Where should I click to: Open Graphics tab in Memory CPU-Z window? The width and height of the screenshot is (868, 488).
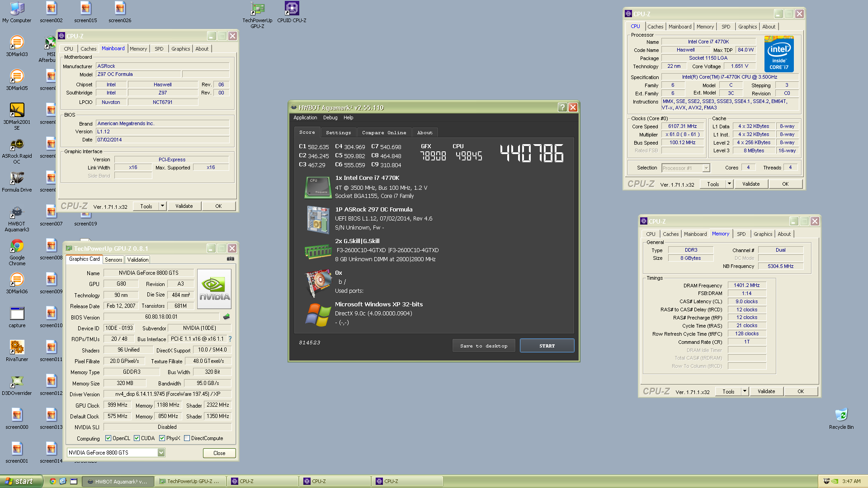coord(763,234)
